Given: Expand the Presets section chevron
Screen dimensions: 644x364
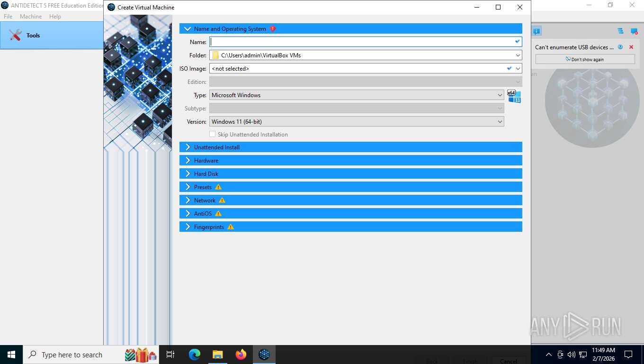Looking at the screenshot, I should pyautogui.click(x=188, y=187).
